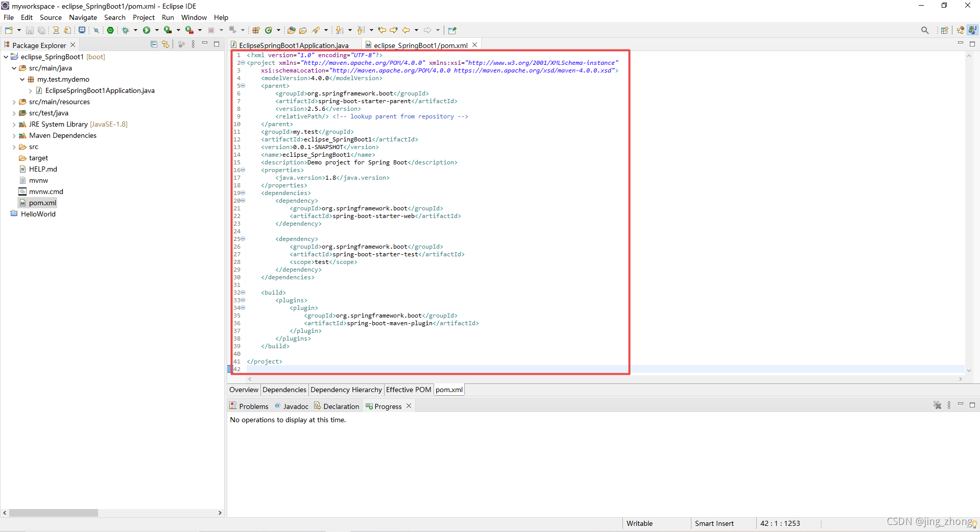Open a terminal/console from toolbar monitor icon

(x=82, y=30)
